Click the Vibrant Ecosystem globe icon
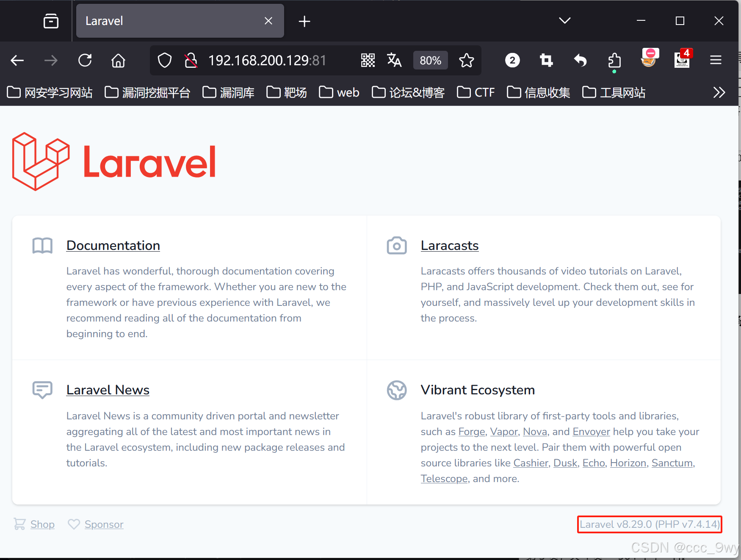Image resolution: width=741 pixels, height=560 pixels. click(x=397, y=390)
